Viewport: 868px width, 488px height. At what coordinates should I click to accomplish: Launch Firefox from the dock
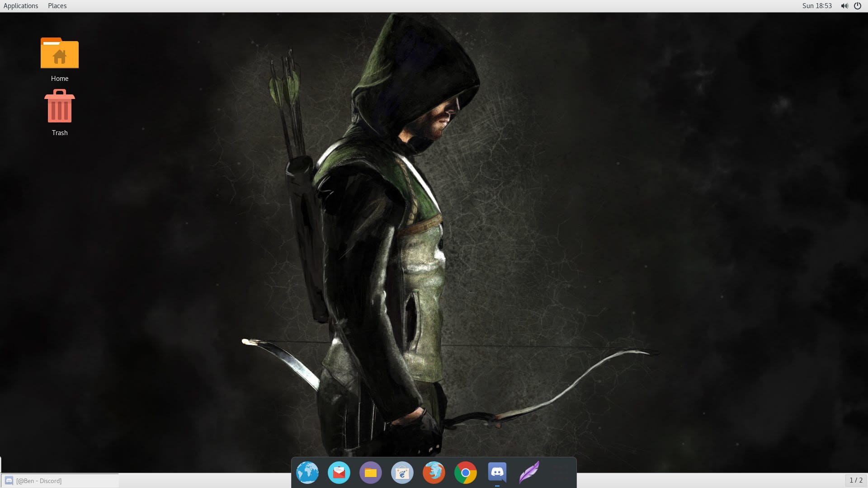tap(434, 473)
